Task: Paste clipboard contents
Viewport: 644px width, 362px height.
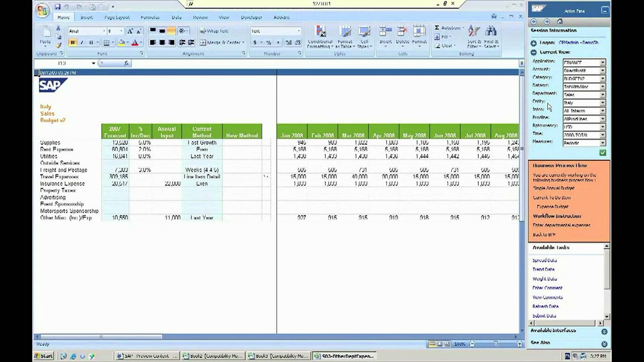Action: click(x=45, y=36)
